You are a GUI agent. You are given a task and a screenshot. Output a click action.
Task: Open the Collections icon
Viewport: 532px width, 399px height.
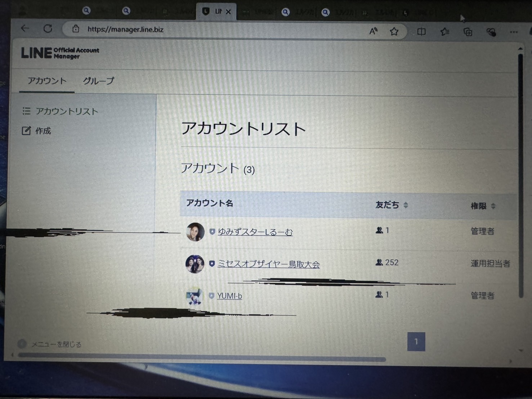pos(468,32)
